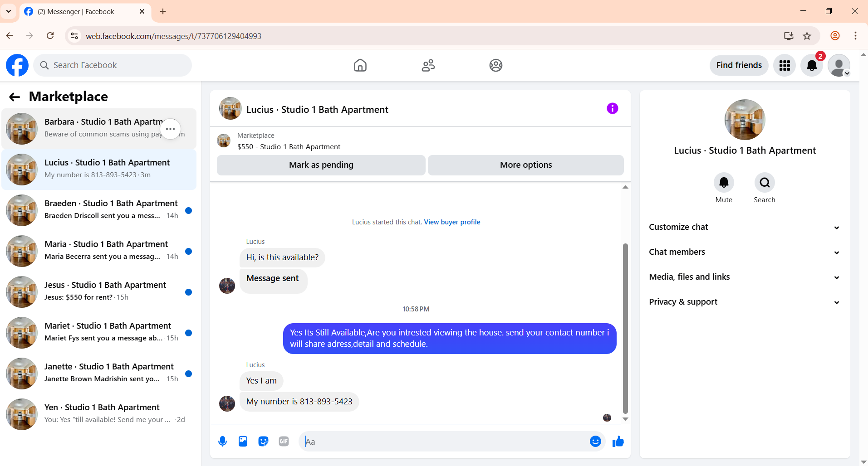Open Janette's unread conversation
The image size is (868, 466).
pos(99,374)
